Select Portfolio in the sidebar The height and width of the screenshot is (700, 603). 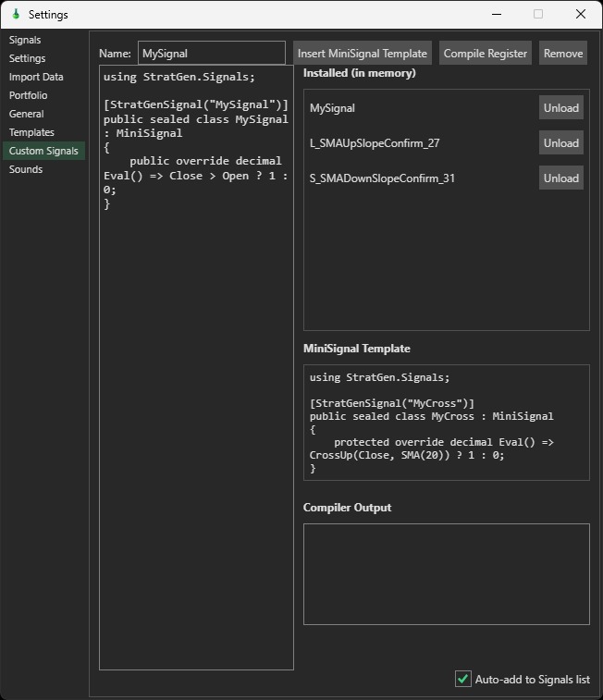(28, 95)
